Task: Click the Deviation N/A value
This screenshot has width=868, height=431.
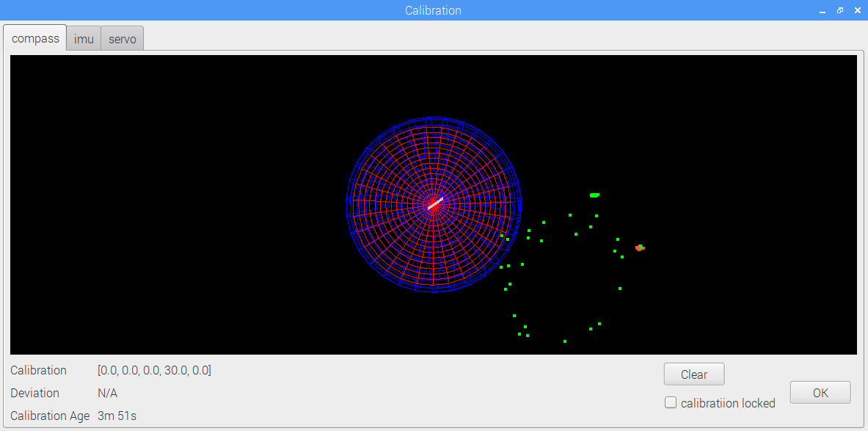Action: 107,393
